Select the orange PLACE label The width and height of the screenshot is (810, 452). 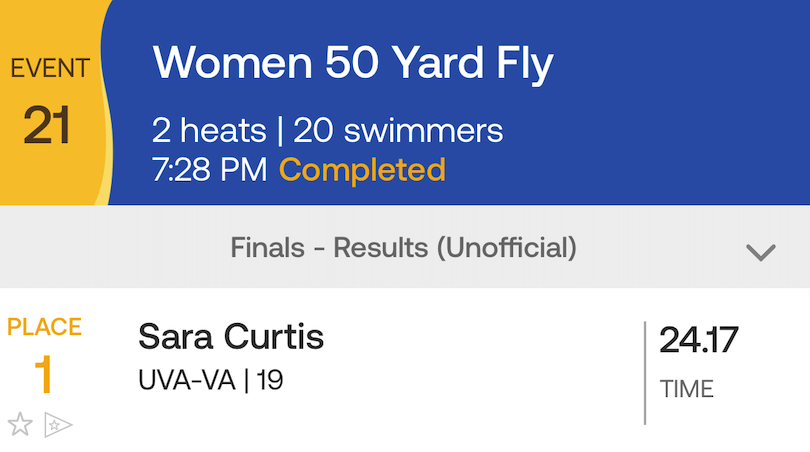tap(44, 327)
